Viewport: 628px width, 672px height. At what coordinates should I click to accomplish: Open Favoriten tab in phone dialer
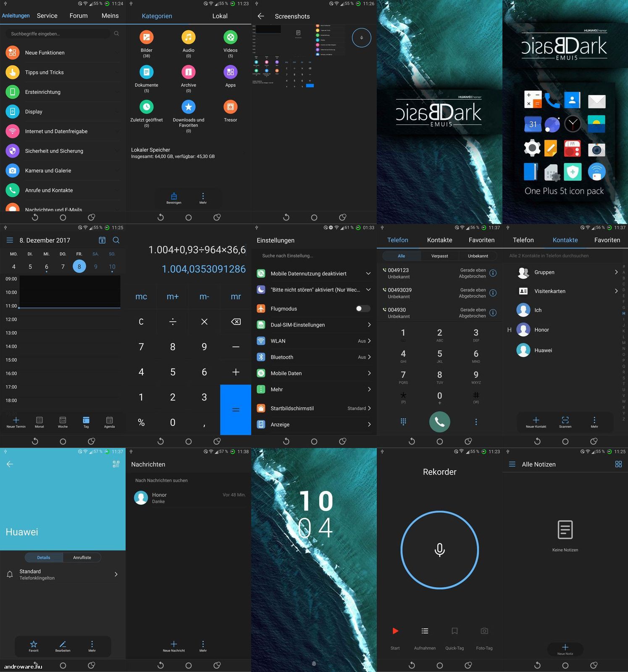tap(481, 240)
